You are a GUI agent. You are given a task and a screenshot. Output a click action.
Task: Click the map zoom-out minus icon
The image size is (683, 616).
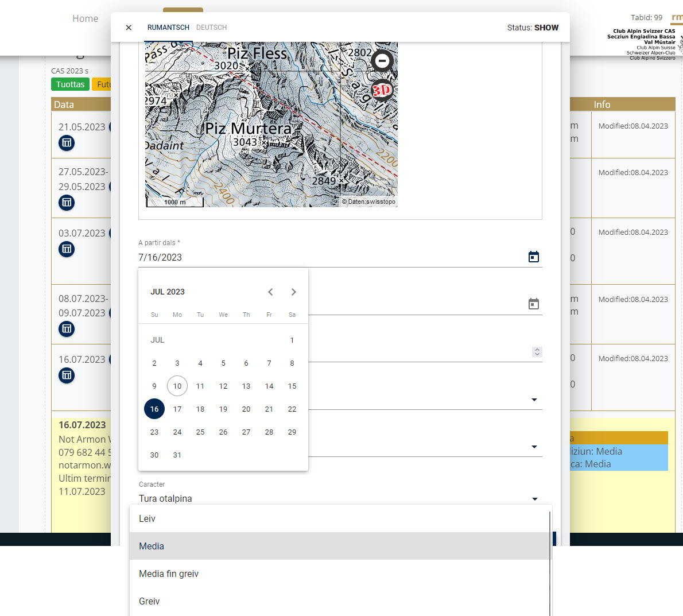point(382,60)
